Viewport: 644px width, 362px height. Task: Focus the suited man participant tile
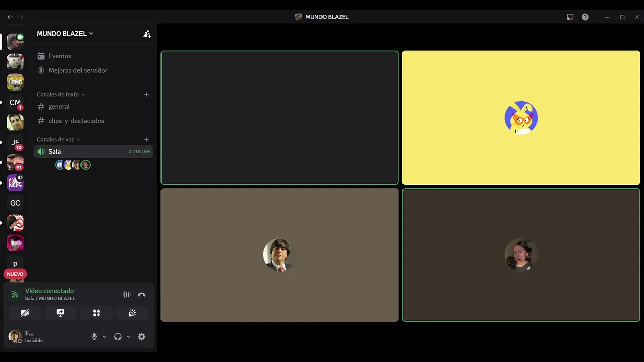point(280,255)
